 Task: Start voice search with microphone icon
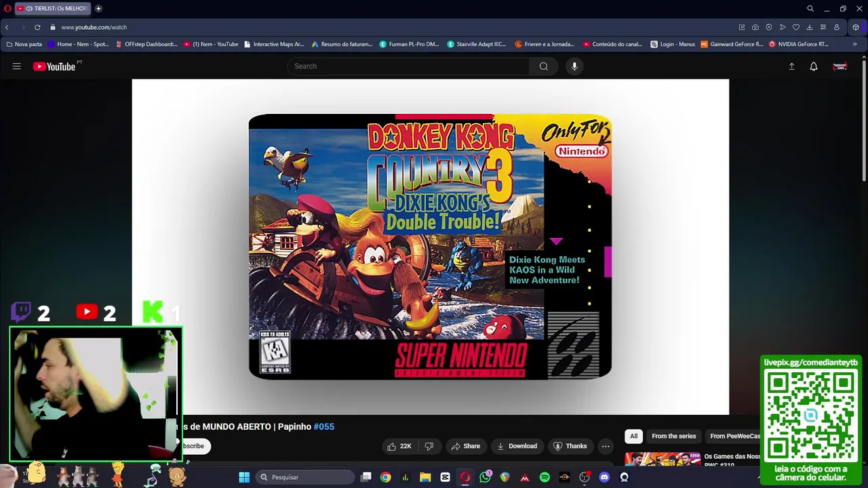pos(574,66)
